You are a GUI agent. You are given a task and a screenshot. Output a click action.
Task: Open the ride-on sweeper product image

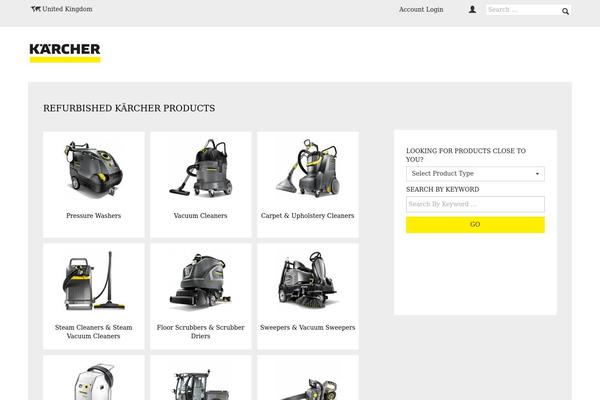308,280
